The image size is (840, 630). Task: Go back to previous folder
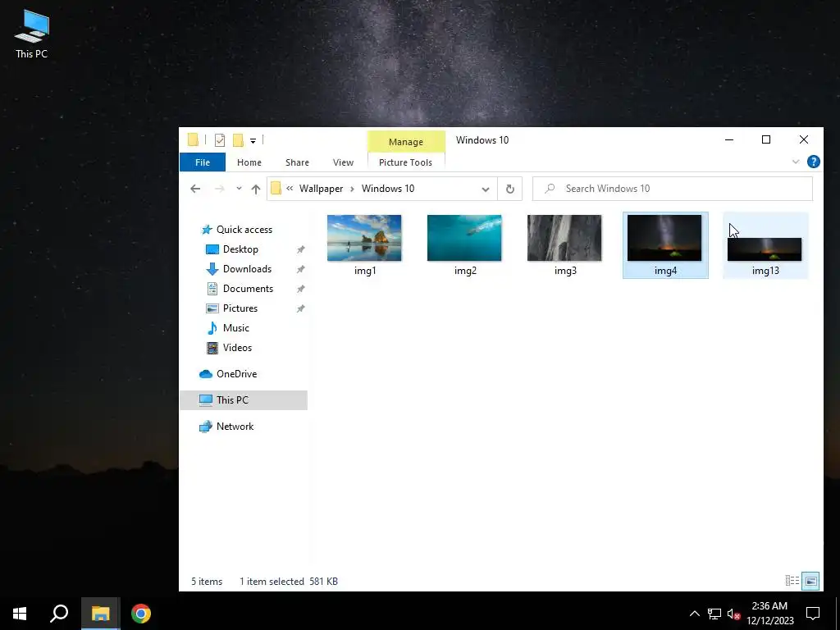(x=195, y=189)
